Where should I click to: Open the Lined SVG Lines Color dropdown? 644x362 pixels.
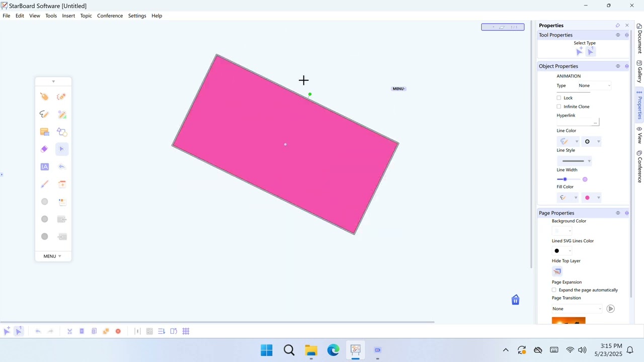(562, 251)
